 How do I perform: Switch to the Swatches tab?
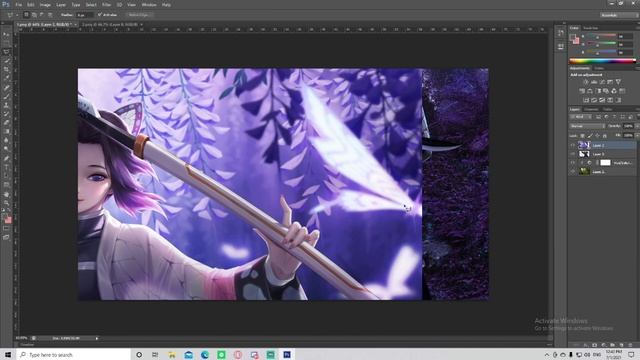coord(591,28)
